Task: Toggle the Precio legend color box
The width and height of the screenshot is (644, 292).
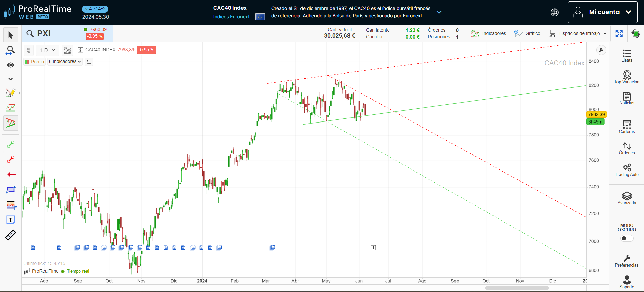Action: click(x=27, y=62)
